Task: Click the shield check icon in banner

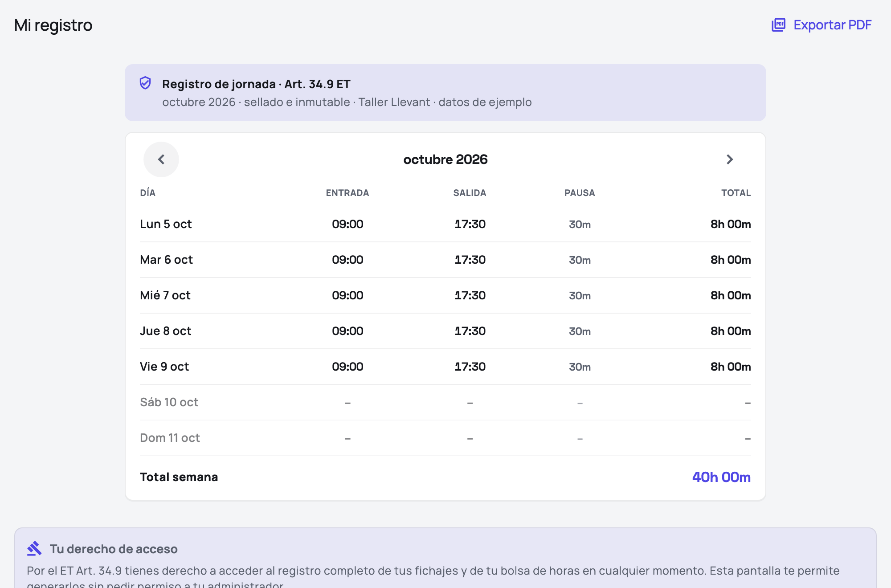Action: pyautogui.click(x=145, y=83)
